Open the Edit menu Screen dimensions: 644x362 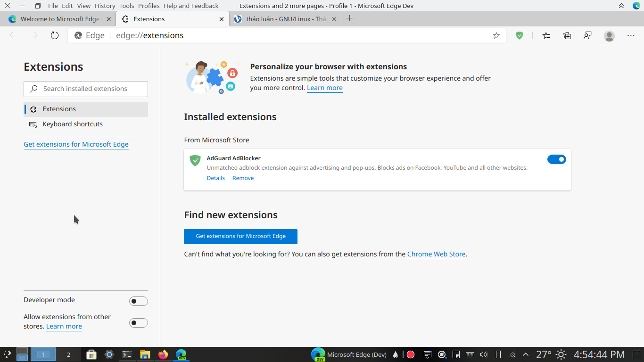[67, 6]
